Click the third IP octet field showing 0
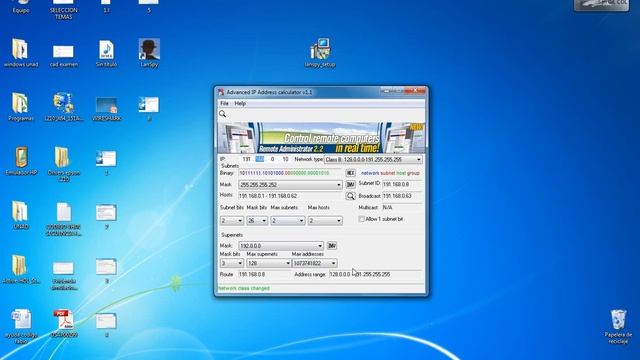This screenshot has width=640, height=360. click(x=272, y=159)
